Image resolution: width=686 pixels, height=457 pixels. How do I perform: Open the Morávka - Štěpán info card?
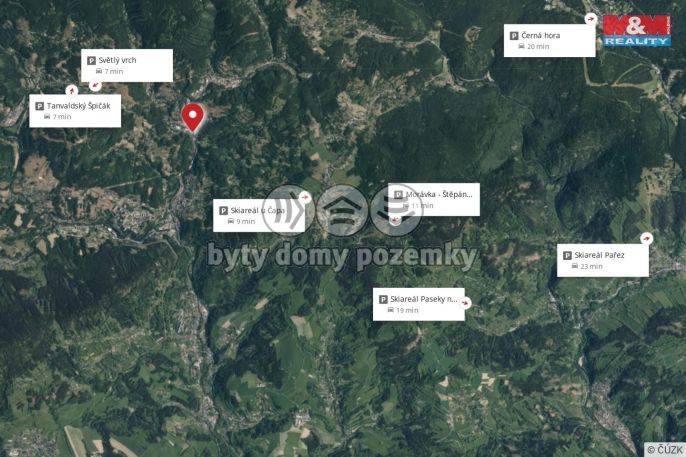point(434,199)
